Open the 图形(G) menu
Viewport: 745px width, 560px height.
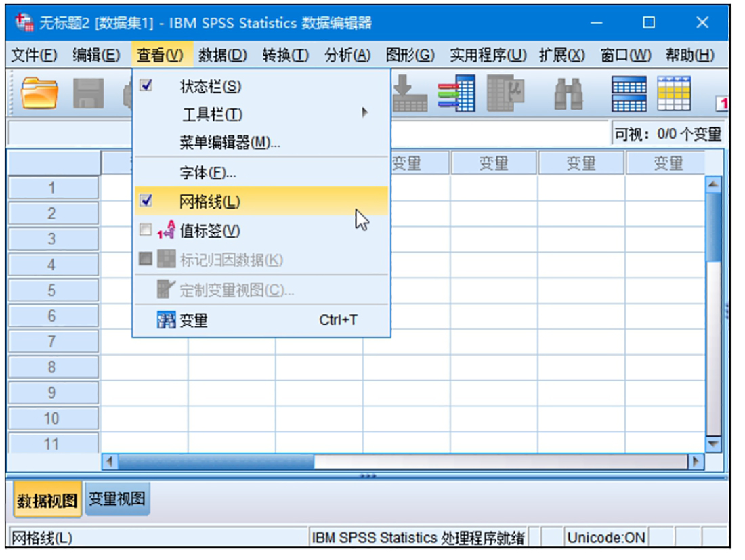[410, 56]
